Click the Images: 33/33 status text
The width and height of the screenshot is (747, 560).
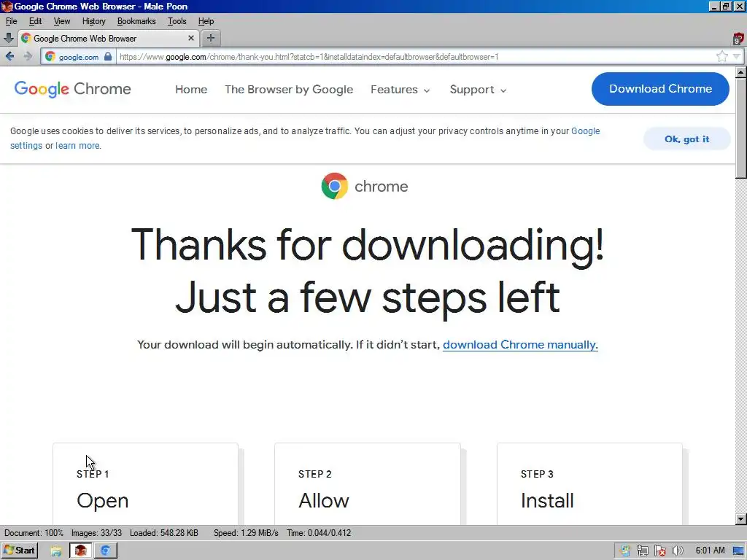[x=97, y=533]
